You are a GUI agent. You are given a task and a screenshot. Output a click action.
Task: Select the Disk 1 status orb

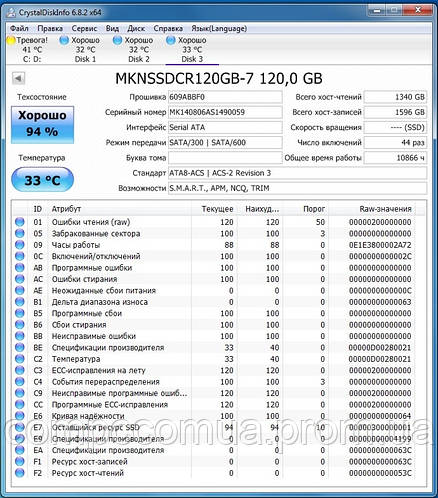(64, 40)
